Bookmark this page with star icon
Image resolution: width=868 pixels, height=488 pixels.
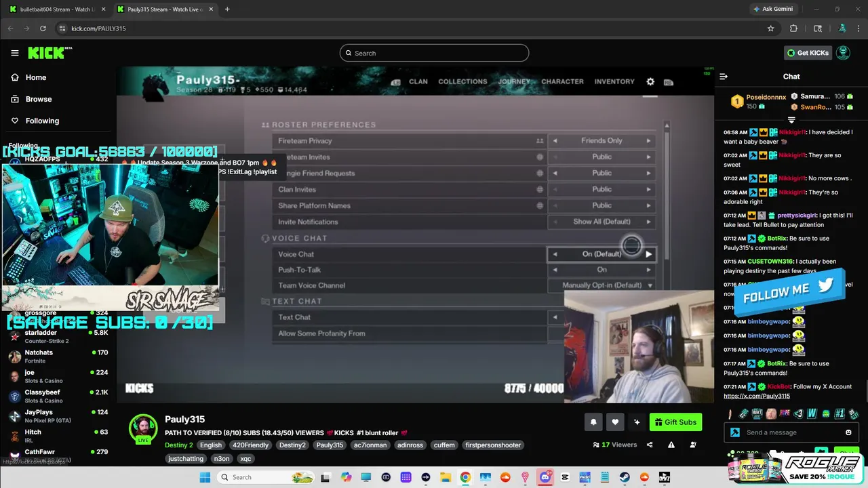771,28
